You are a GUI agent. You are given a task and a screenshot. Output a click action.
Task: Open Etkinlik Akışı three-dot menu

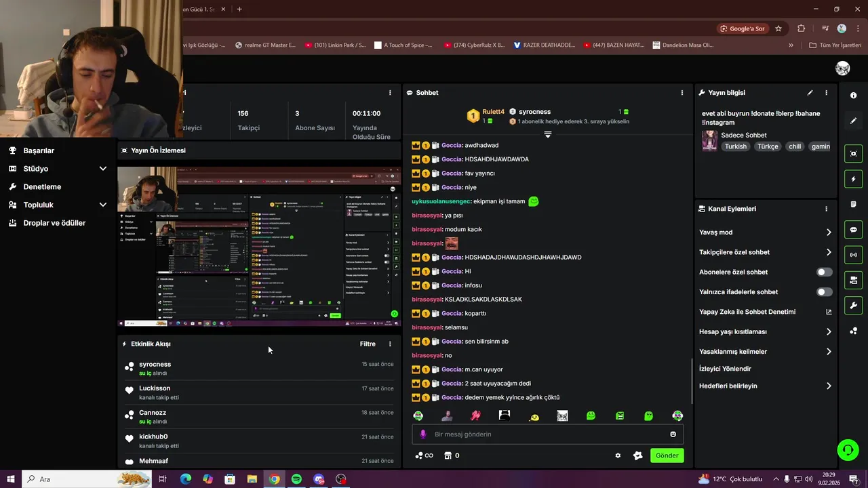390,344
